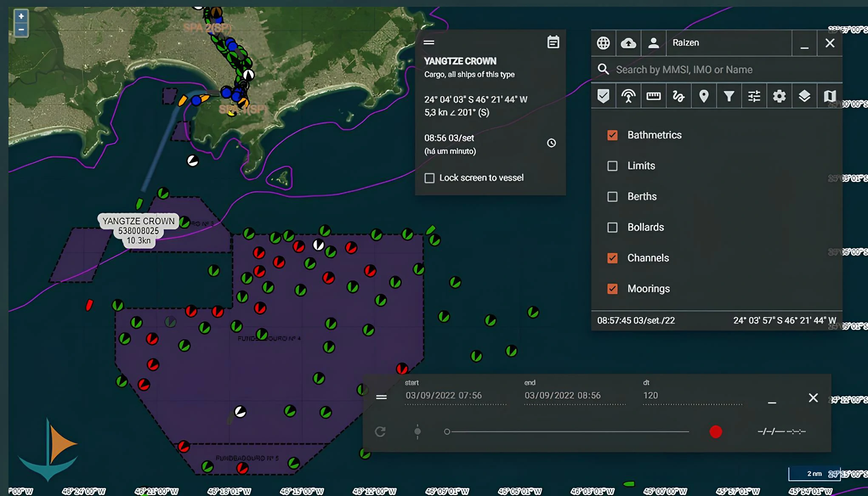Click the playback timeline slider handle

pos(447,432)
